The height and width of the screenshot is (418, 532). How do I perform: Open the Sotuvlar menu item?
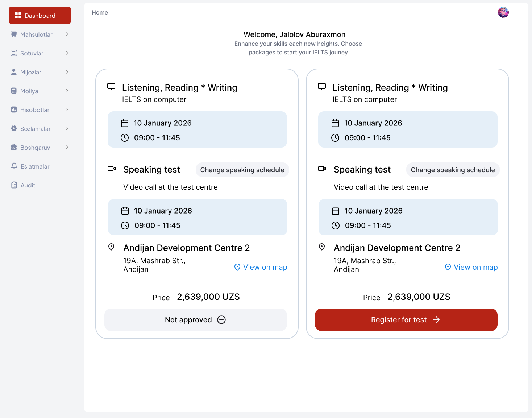point(32,53)
